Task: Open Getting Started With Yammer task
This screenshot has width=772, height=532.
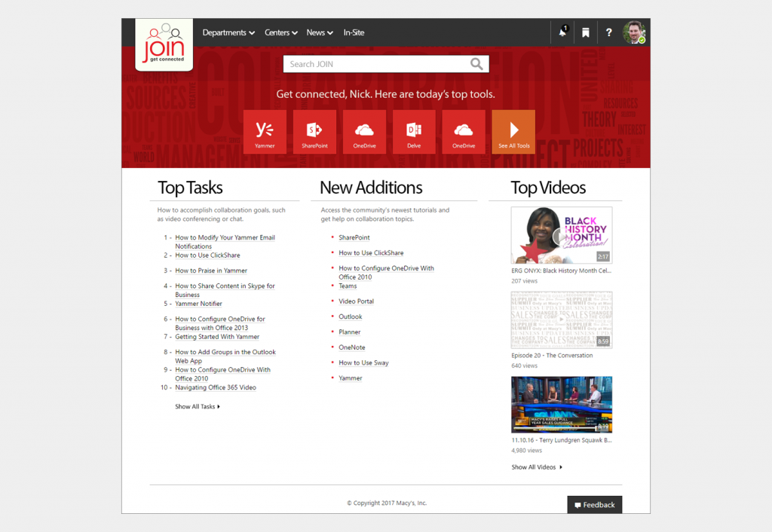Action: pos(217,337)
